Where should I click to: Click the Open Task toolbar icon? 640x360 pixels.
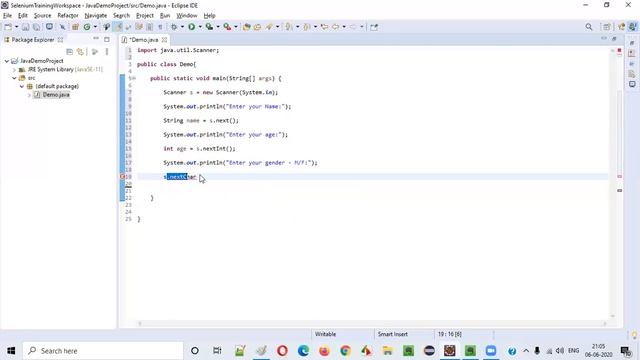[x=258, y=27]
